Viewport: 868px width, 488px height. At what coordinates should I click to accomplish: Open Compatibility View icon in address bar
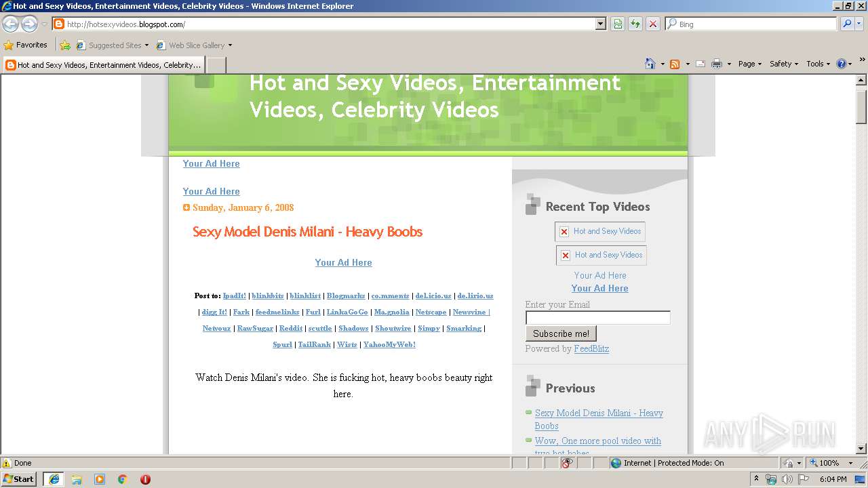618,24
